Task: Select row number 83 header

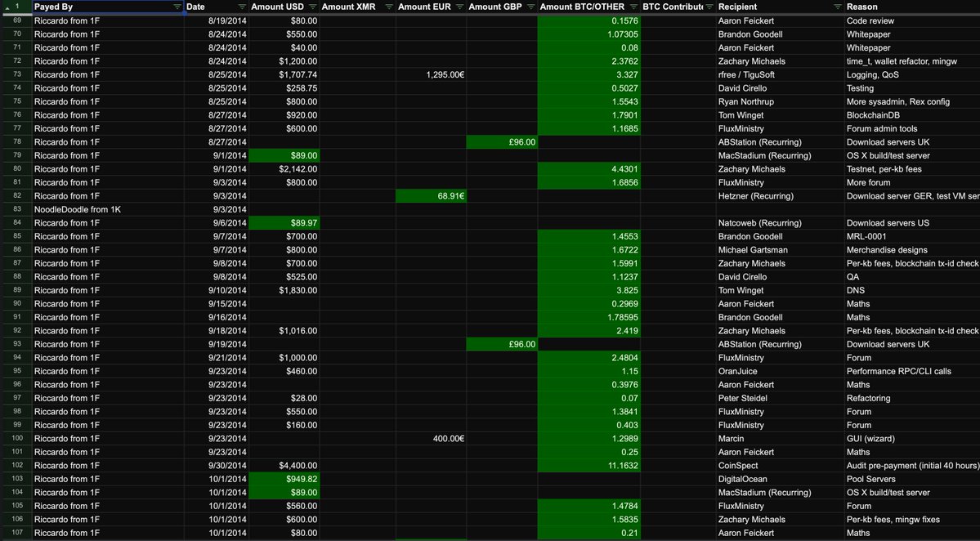Action: (17, 209)
